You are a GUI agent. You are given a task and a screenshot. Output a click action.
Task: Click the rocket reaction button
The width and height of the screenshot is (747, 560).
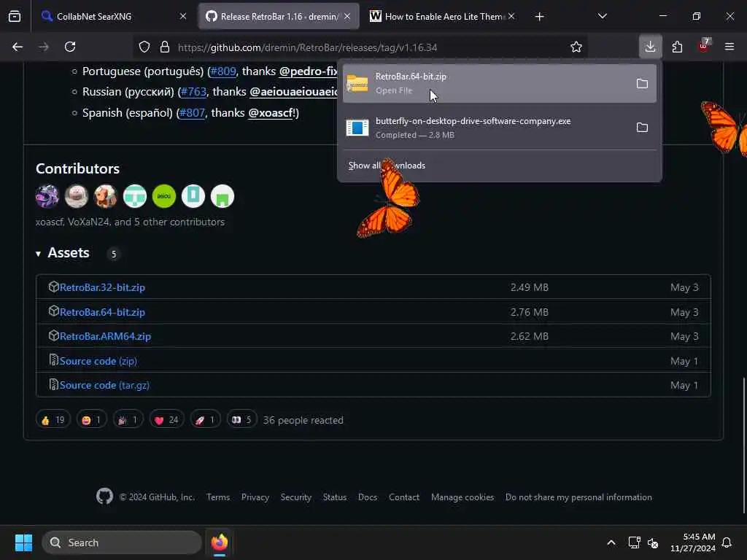pyautogui.click(x=205, y=420)
